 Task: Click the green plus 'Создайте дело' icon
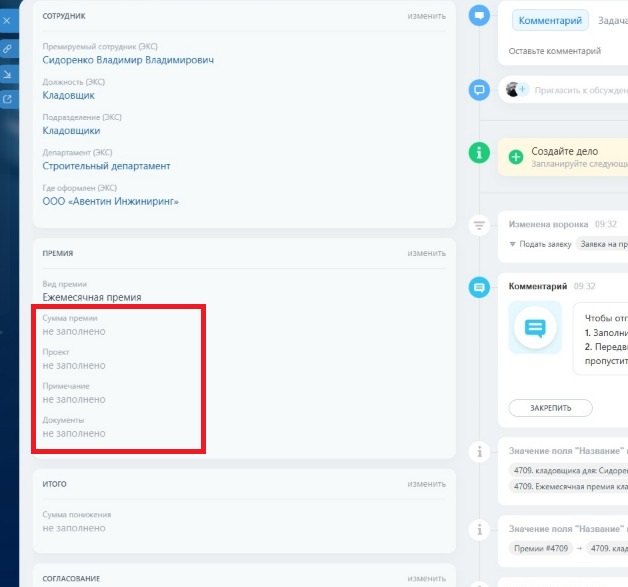tap(516, 156)
